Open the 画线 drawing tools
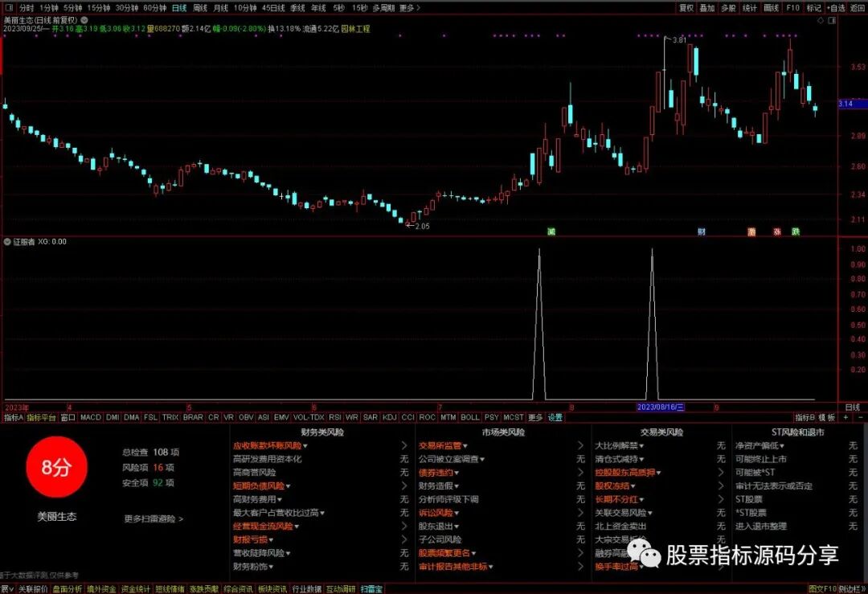This screenshot has width=868, height=594. coord(771,8)
